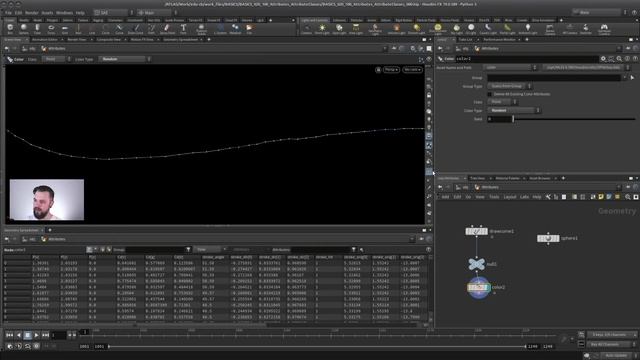This screenshot has height=360, width=640.
Task: Click the Key All Channels button
Action: click(611, 344)
